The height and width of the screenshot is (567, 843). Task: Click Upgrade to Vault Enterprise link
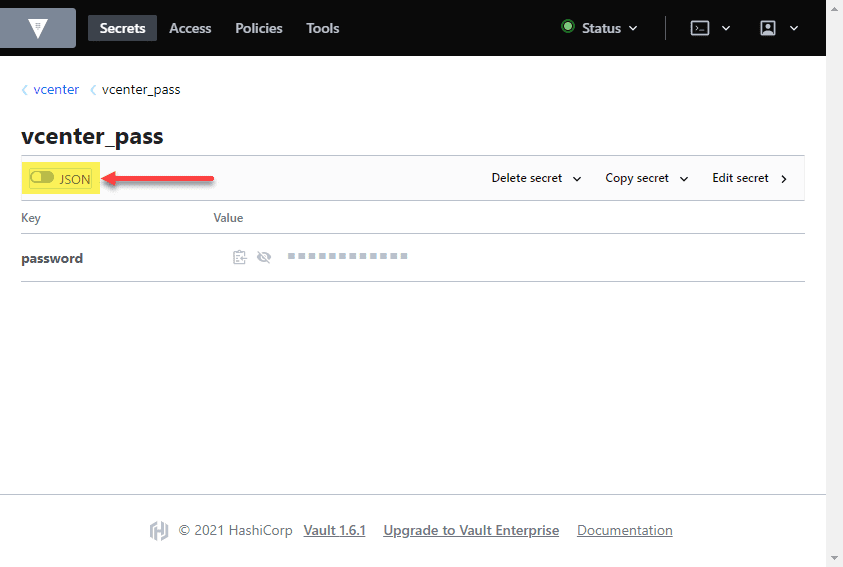471,530
